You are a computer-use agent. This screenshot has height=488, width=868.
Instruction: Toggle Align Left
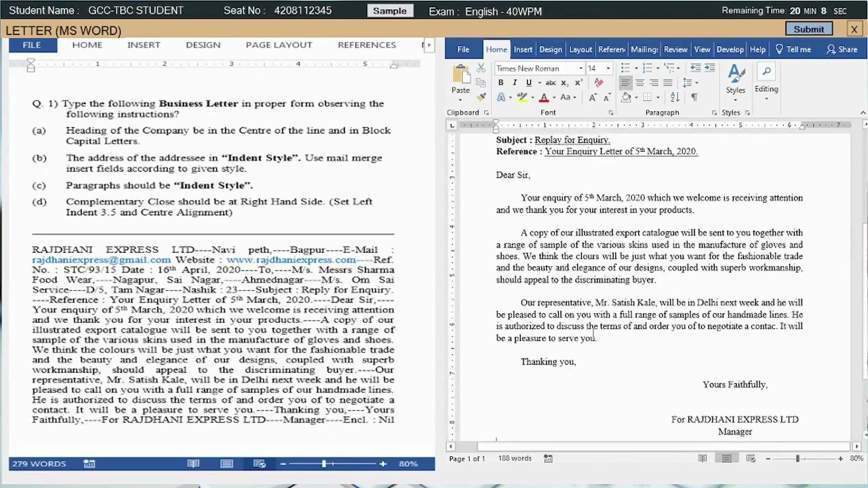pos(625,83)
